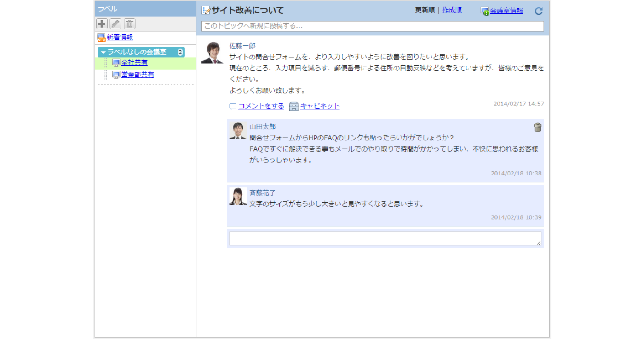Click 斉藤花子's avatar photo
Image resolution: width=644 pixels, height=339 pixels.
click(x=238, y=197)
